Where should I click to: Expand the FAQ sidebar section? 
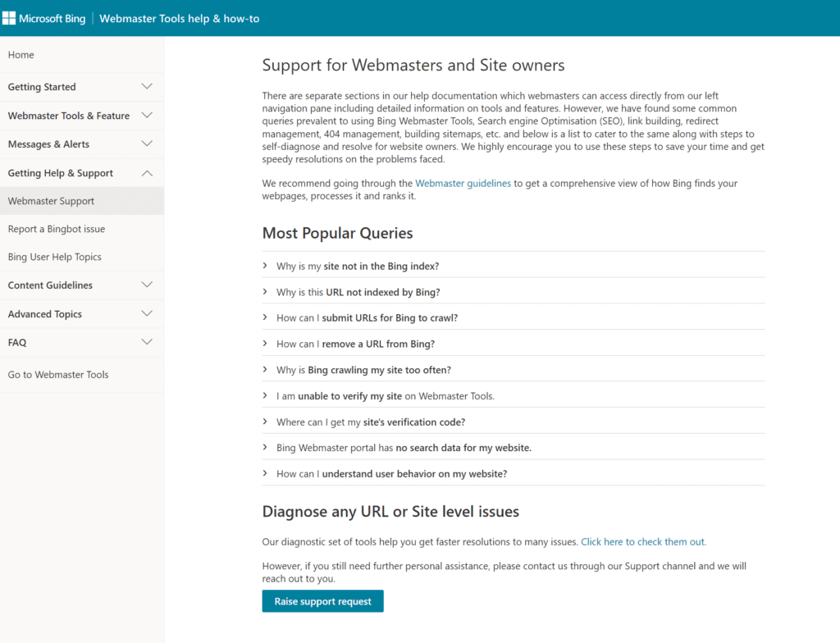[x=147, y=343]
